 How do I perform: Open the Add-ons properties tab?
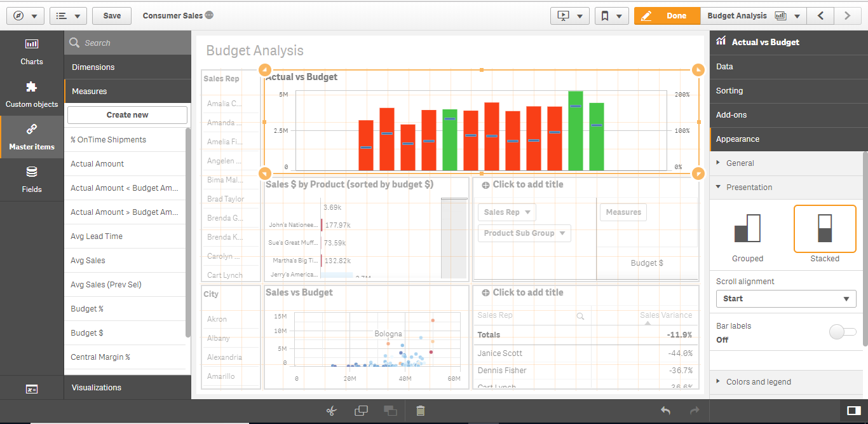coord(789,115)
